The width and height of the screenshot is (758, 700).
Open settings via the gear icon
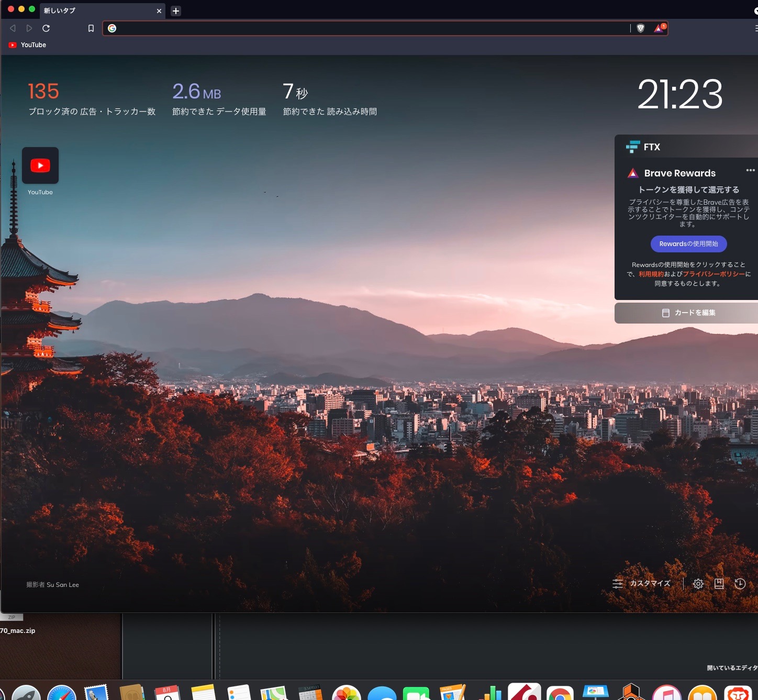[x=698, y=584]
